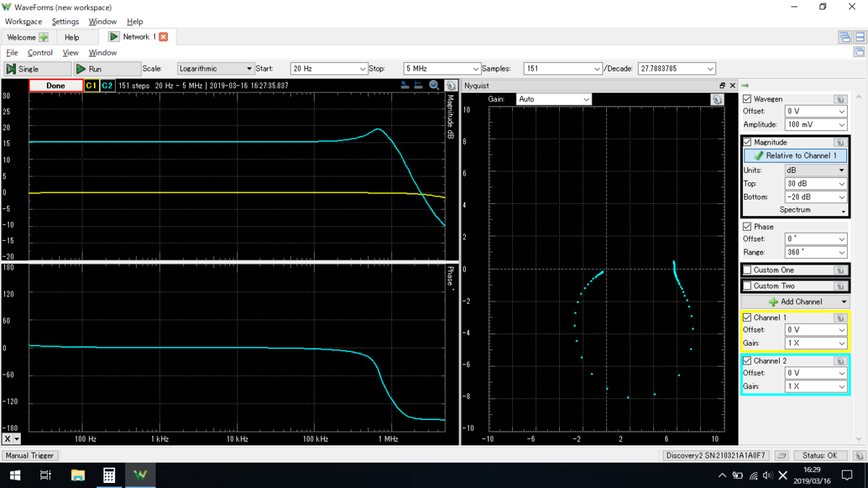Open Samples 151 dropdown
This screenshot has width=868, height=488.
pyautogui.click(x=563, y=69)
